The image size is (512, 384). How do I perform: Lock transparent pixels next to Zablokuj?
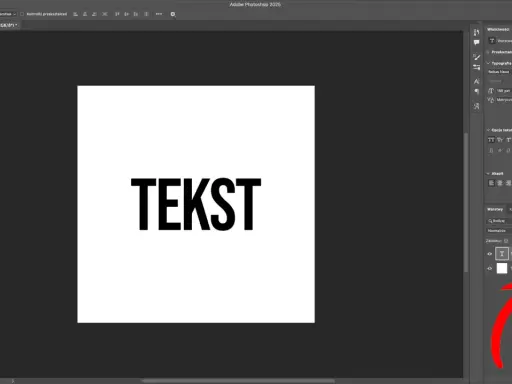tap(506, 241)
